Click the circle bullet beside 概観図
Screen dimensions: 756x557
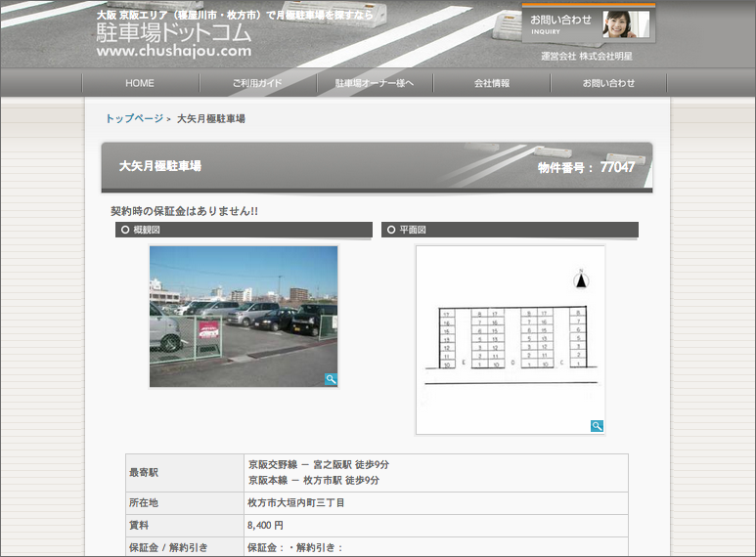[125, 230]
